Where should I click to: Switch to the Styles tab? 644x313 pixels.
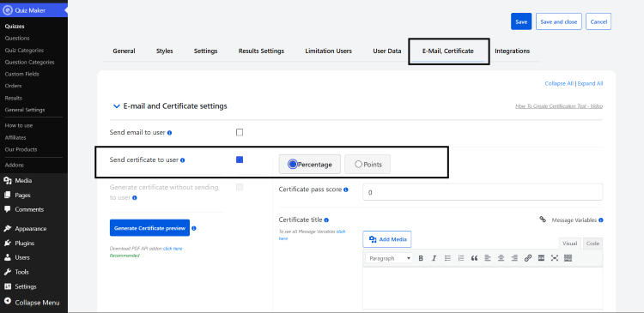pos(165,51)
